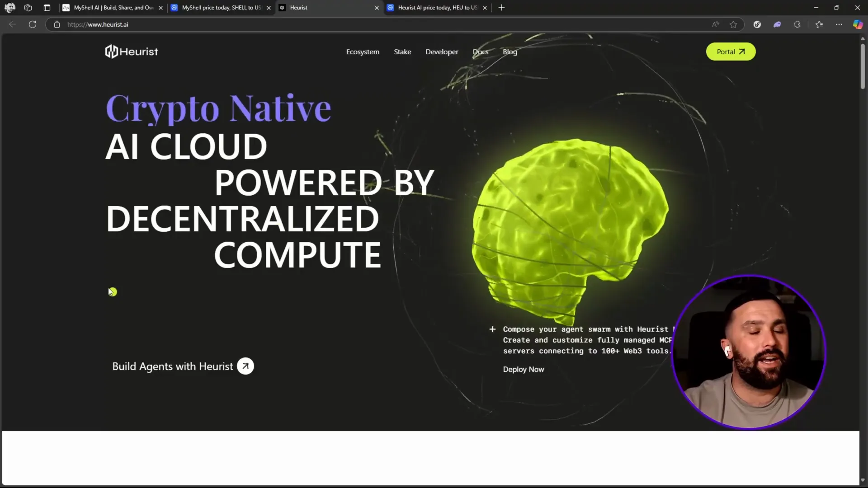Viewport: 868px width, 488px height.
Task: Go back with the browser back arrow
Action: click(x=13, y=24)
